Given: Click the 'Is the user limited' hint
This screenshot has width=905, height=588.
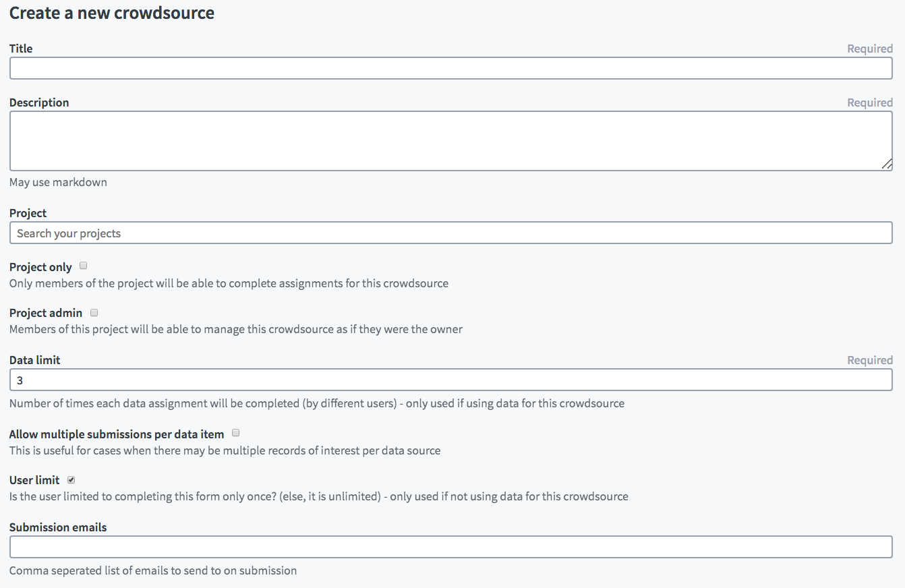Looking at the screenshot, I should (x=318, y=496).
